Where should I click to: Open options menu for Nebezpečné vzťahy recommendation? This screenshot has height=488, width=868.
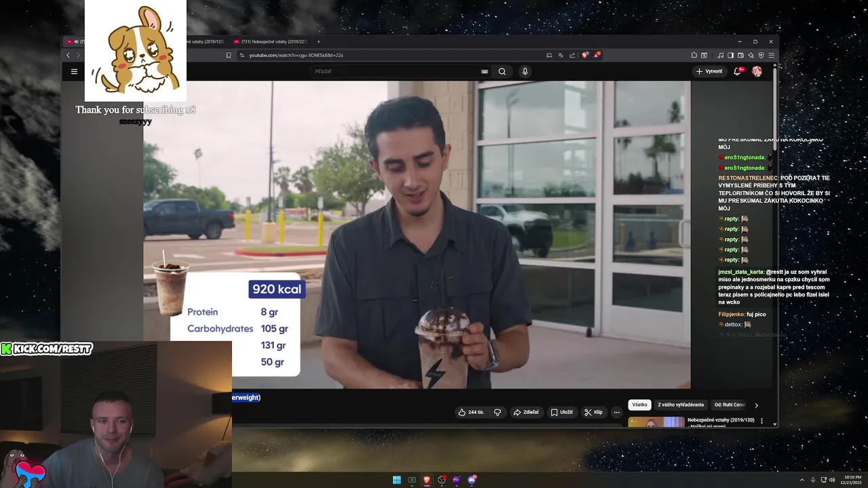coord(762,421)
